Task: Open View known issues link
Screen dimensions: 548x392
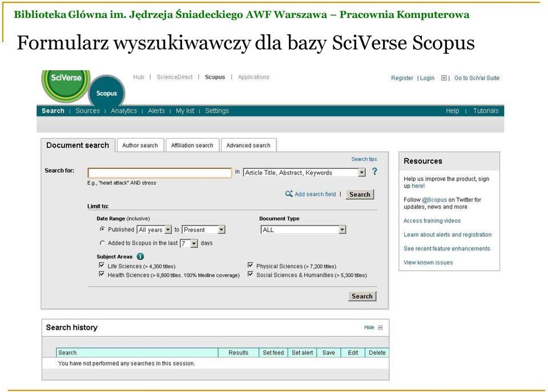Action: pyautogui.click(x=428, y=262)
